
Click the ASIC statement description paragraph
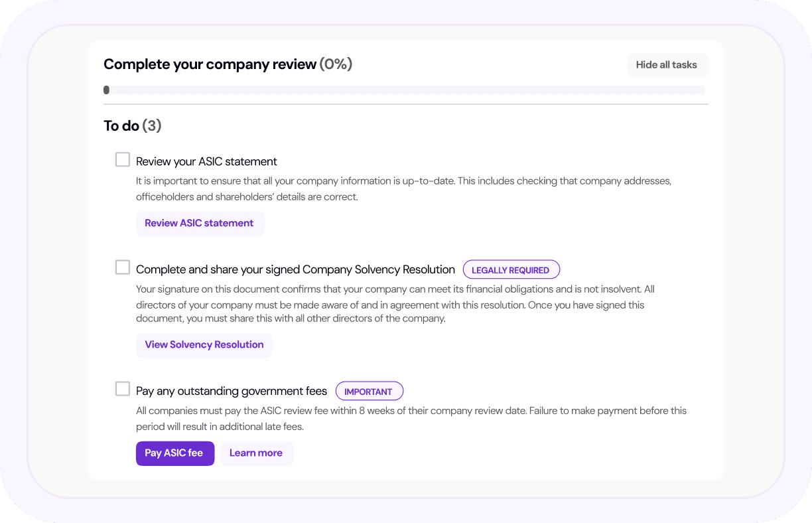click(x=403, y=188)
